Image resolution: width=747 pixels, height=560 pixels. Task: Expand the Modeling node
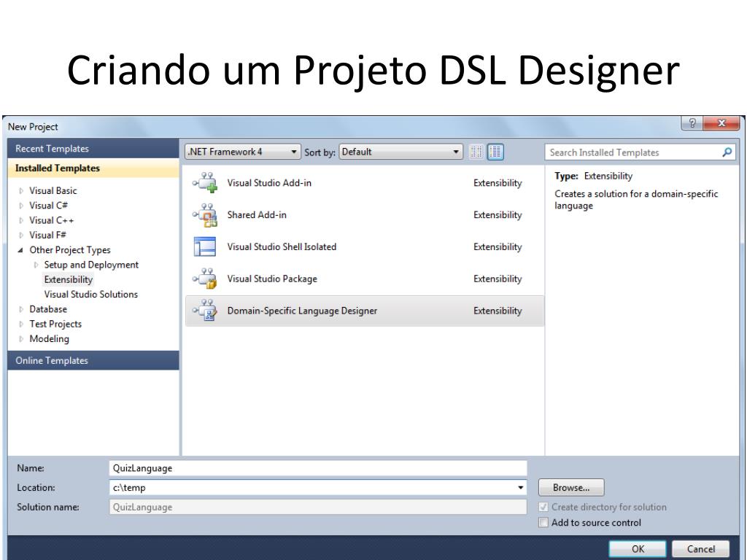21,339
